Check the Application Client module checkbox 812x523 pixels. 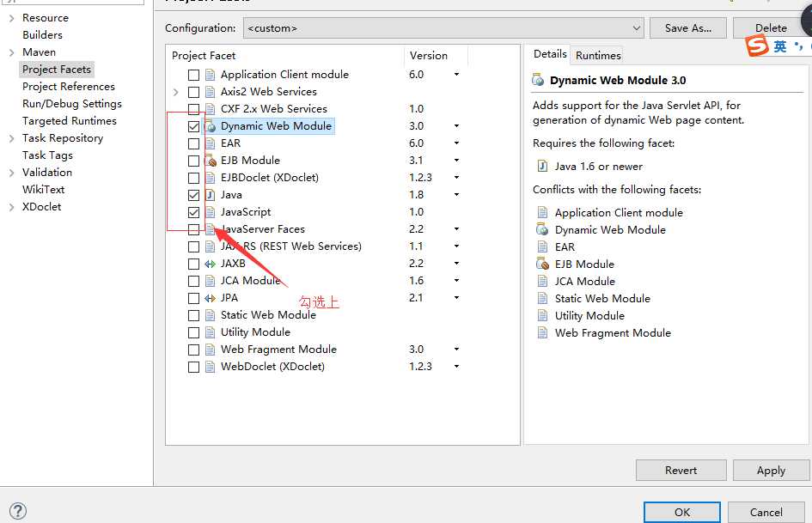coord(193,75)
